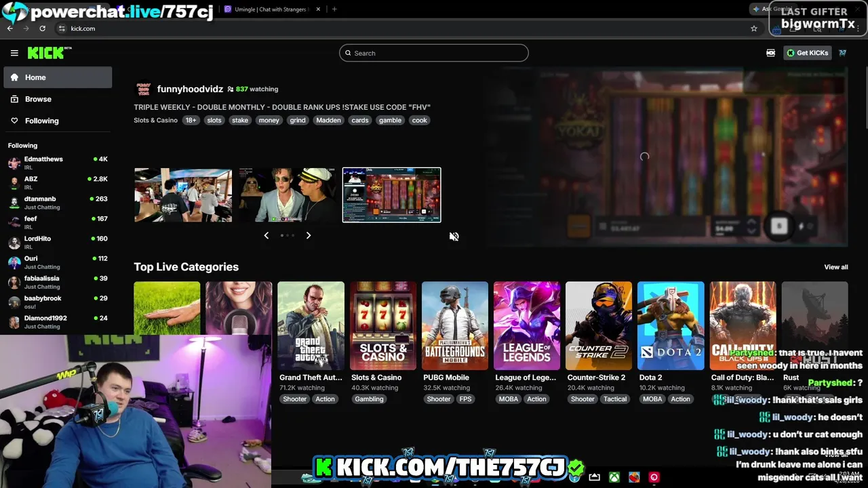
Task: Open fabiaalissia avatar in Following list
Action: click(x=14, y=282)
